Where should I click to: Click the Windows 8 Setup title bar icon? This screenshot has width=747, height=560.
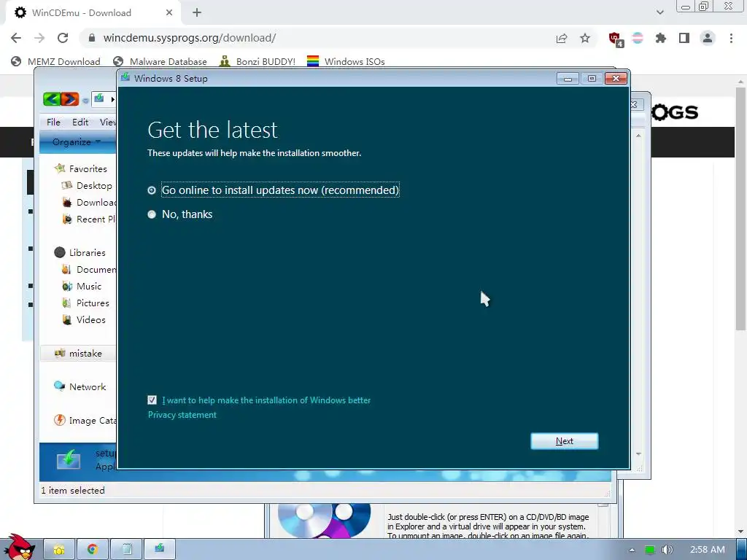click(x=125, y=77)
